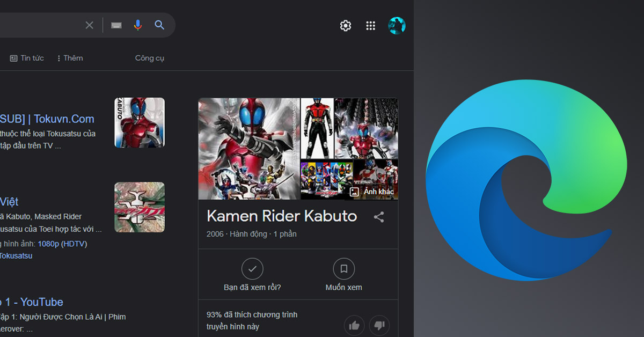Select the 2006 · Hành động · 1 phần line
The height and width of the screenshot is (337, 644).
point(252,234)
